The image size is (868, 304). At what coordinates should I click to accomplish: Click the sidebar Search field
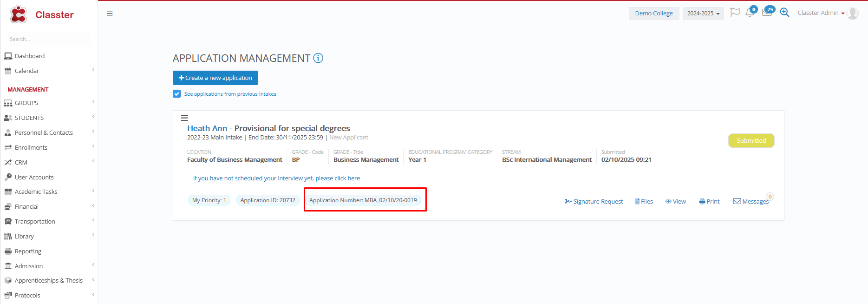(x=46, y=39)
